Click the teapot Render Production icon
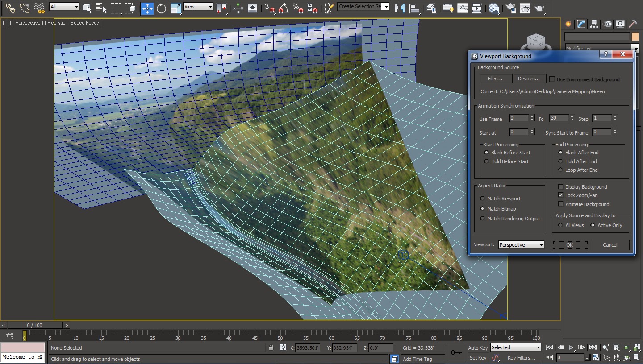The height and width of the screenshot is (364, 643). coord(539,8)
